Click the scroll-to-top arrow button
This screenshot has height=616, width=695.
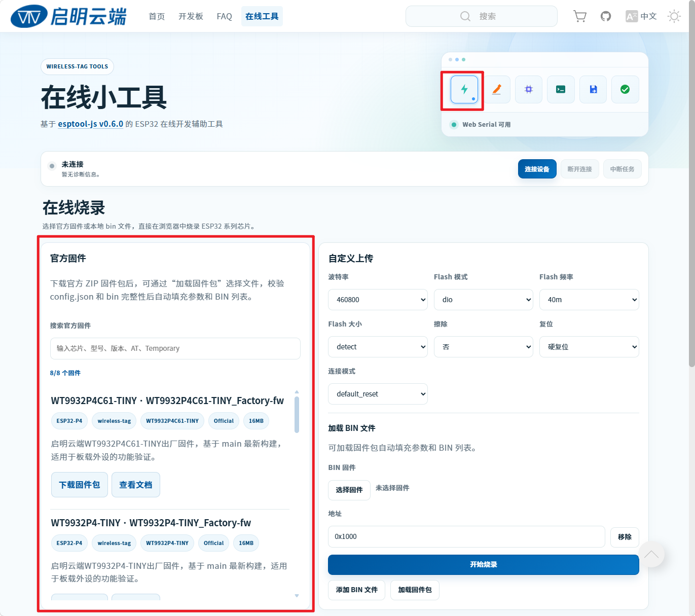(651, 554)
